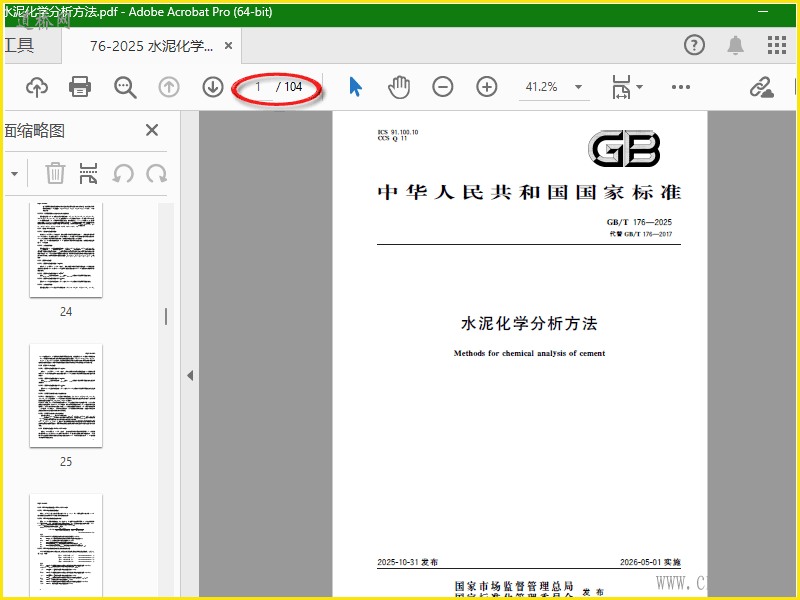The width and height of the screenshot is (800, 600).
Task: Delete selected page thumbnails with trash icon
Action: (55, 173)
